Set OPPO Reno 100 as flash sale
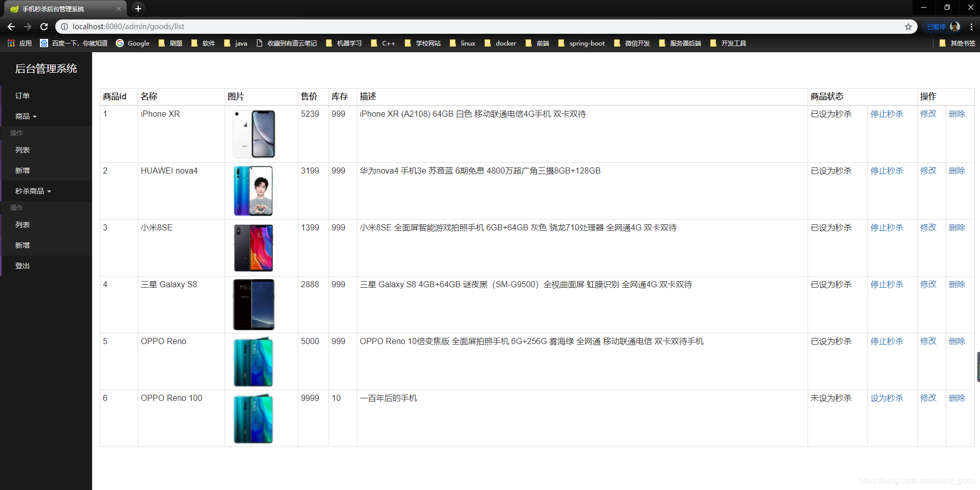The image size is (980, 490). tap(887, 398)
